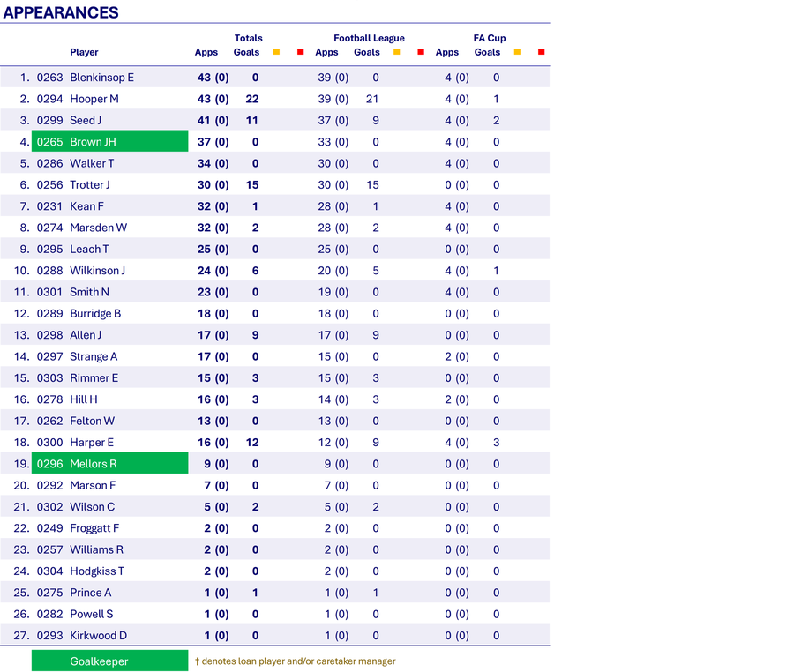794x672 pixels.
Task: Click the Goalkeeper legend swatch
Action: click(110, 661)
